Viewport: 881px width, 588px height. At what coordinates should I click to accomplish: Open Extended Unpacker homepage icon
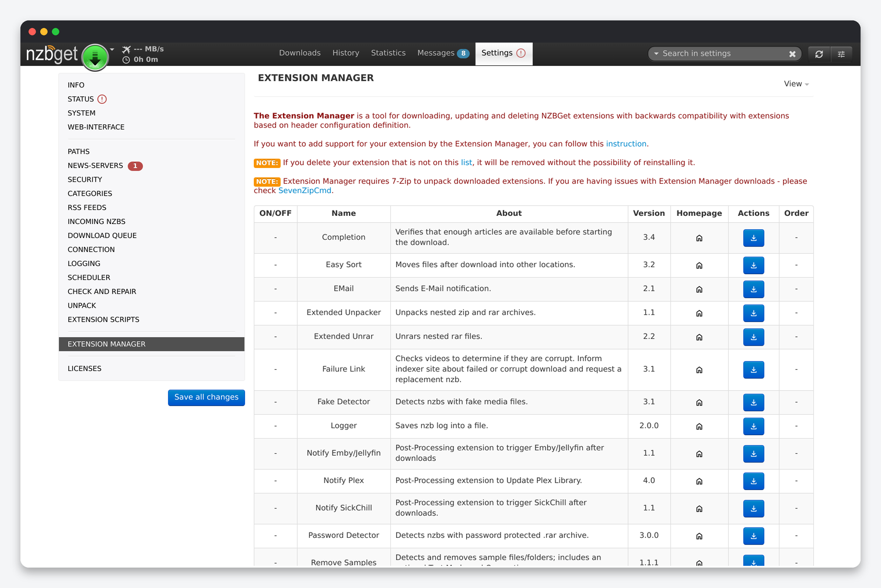pyautogui.click(x=699, y=313)
